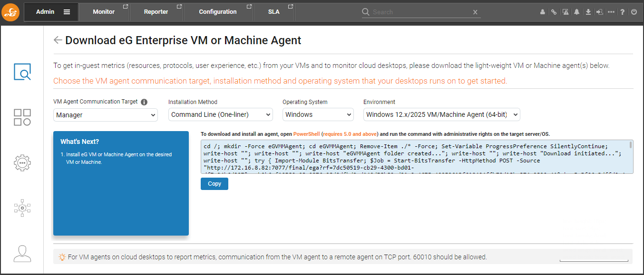Open Configuration external window icon
The width and height of the screenshot is (644, 275).
249,7
